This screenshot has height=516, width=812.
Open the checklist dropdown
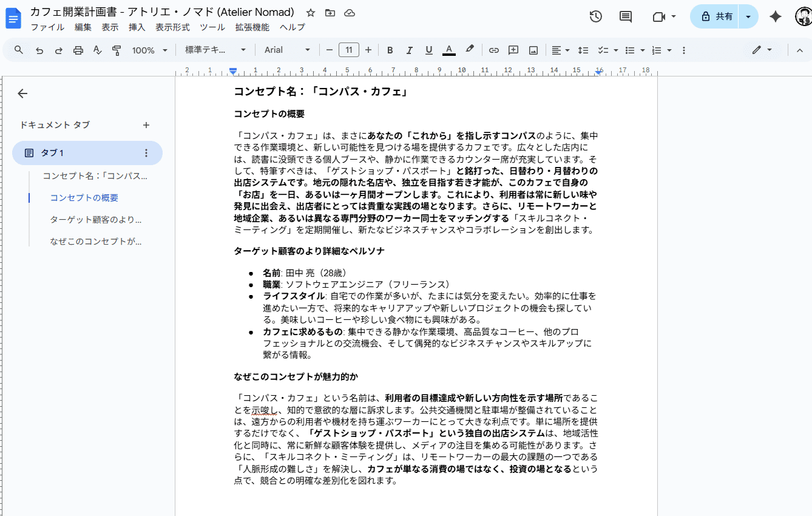tap(608, 50)
